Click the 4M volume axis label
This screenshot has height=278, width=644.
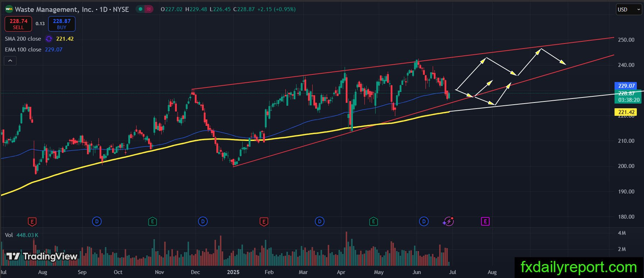tap(622, 233)
